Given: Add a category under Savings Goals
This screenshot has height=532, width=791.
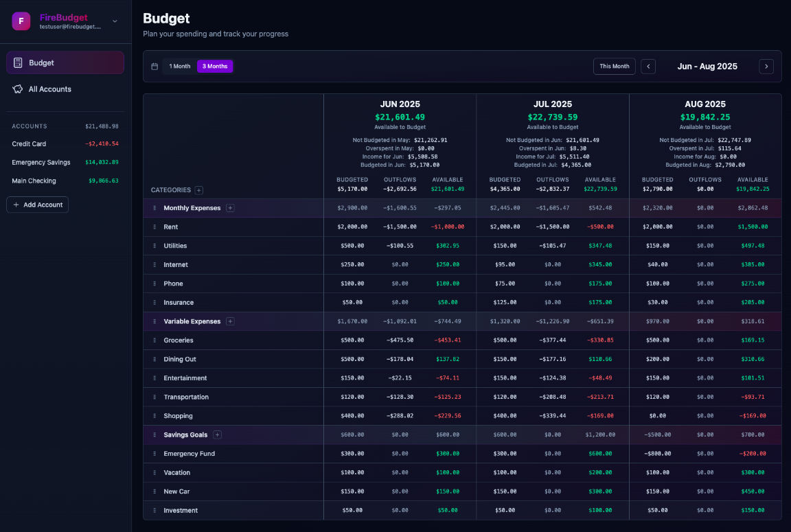Looking at the screenshot, I should [x=217, y=435].
